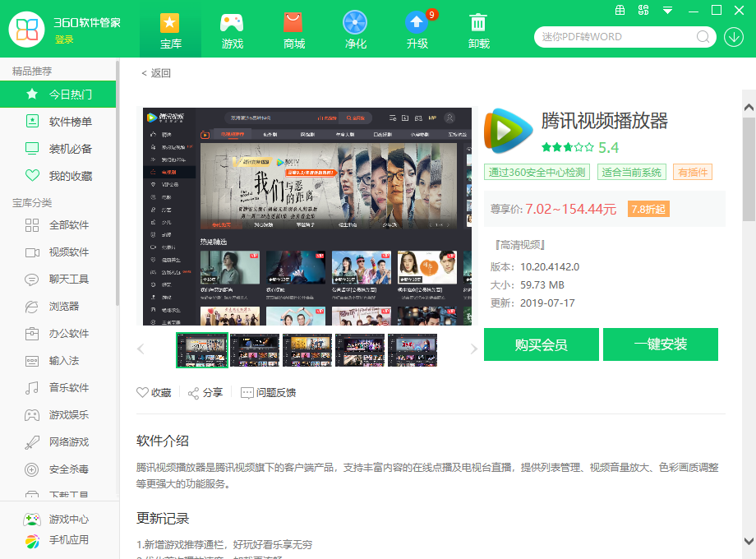Image resolution: width=756 pixels, height=559 pixels.
Task: Click the 更新记录 heading
Action: [163, 518]
